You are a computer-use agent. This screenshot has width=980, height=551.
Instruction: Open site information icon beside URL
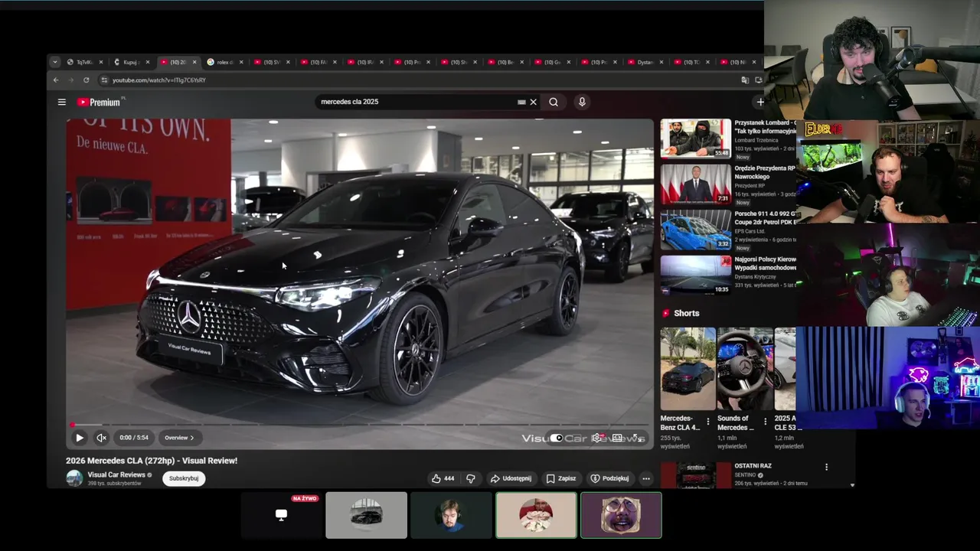click(x=104, y=80)
